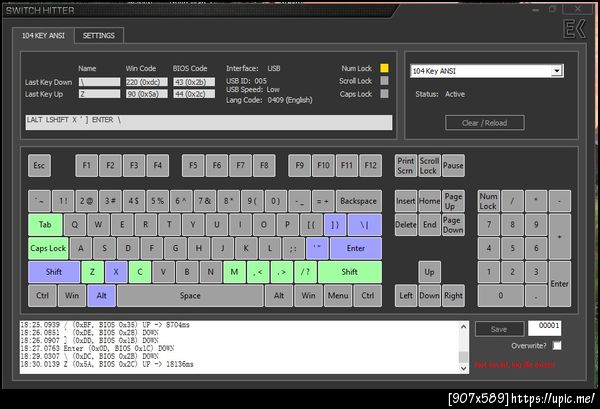Click the Insert key tile

406,201
